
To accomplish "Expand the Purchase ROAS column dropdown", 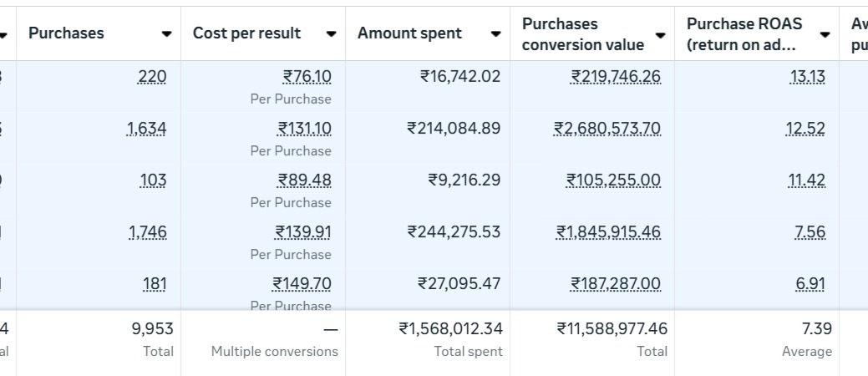I will 825,35.
